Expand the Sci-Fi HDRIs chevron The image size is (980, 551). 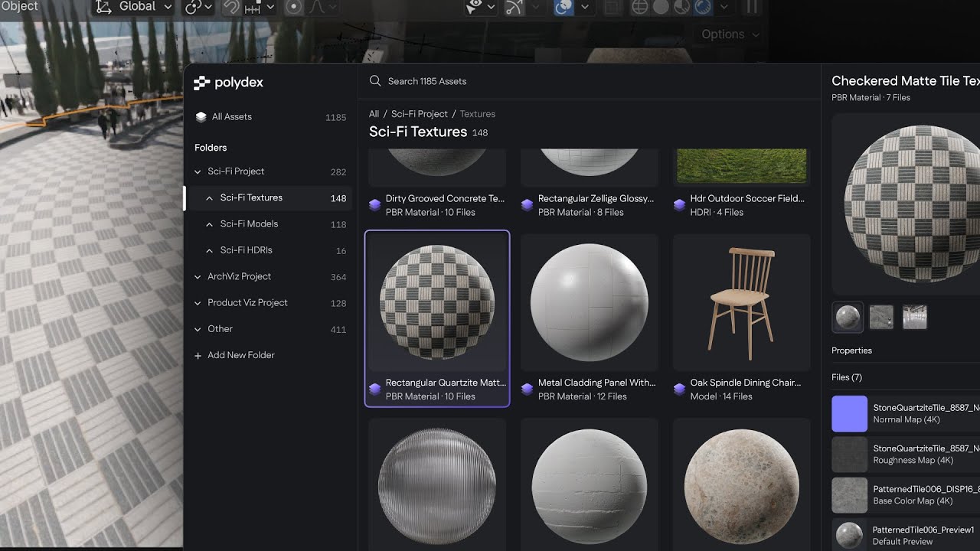pyautogui.click(x=210, y=250)
